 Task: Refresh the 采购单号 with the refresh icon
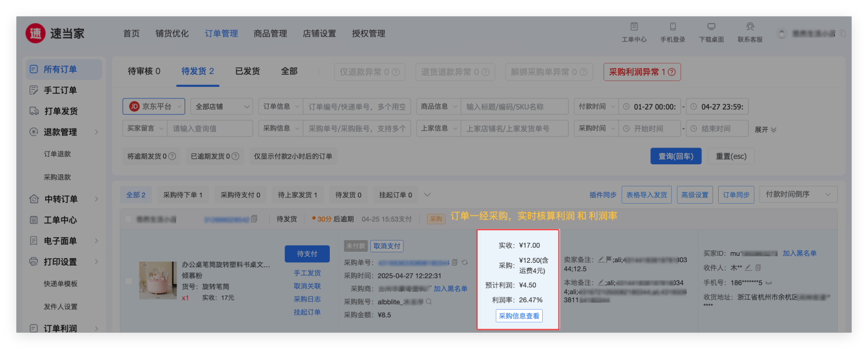point(464,262)
